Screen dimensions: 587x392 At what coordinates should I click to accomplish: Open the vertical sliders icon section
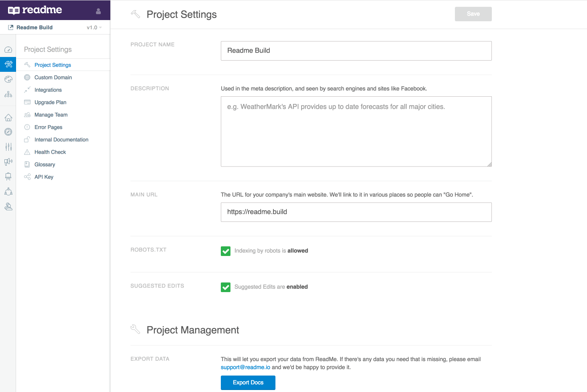[8, 147]
